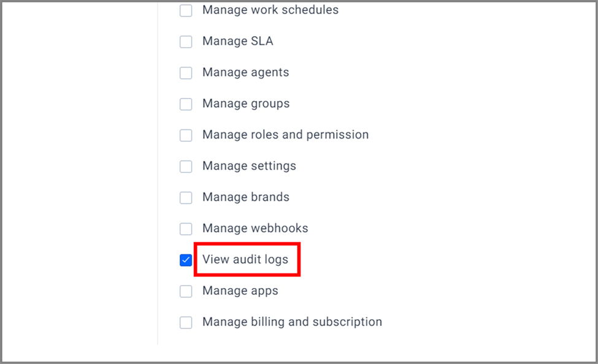Tick the Manage SLA checkbox
The width and height of the screenshot is (598, 364).
pos(186,42)
